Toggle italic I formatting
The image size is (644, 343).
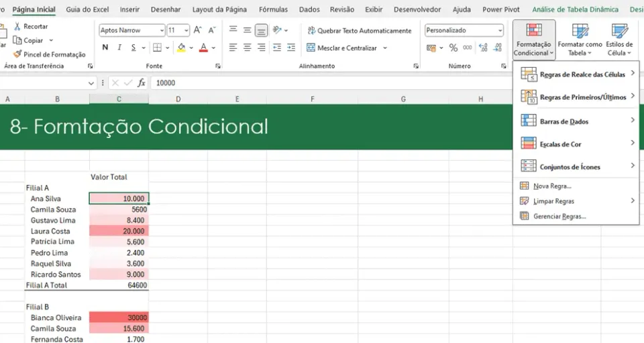[x=119, y=48]
